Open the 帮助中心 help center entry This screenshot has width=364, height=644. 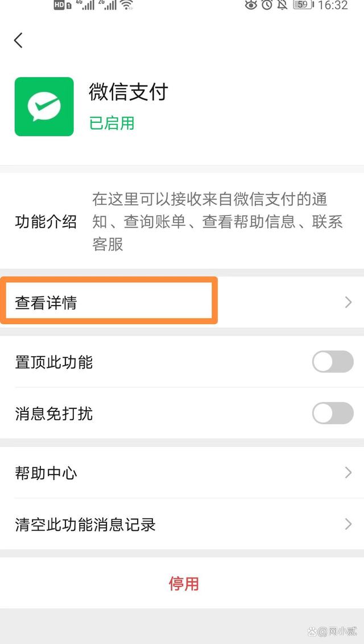pos(46,473)
